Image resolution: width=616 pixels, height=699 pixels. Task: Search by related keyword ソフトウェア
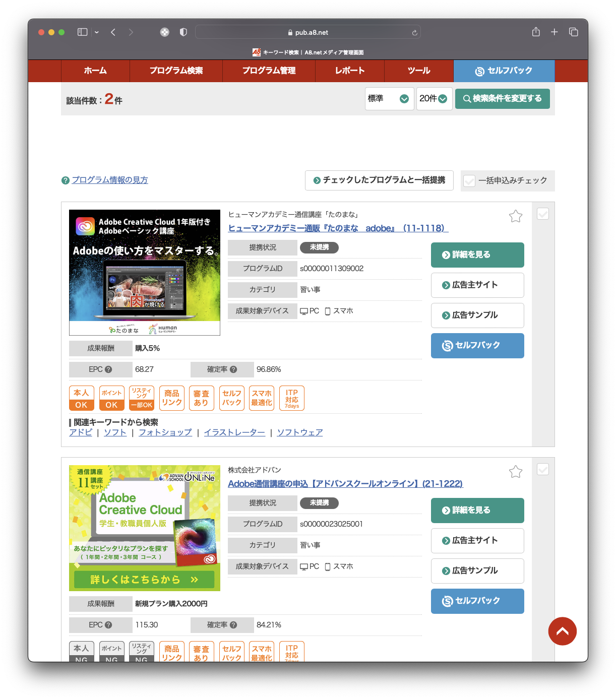click(x=300, y=432)
